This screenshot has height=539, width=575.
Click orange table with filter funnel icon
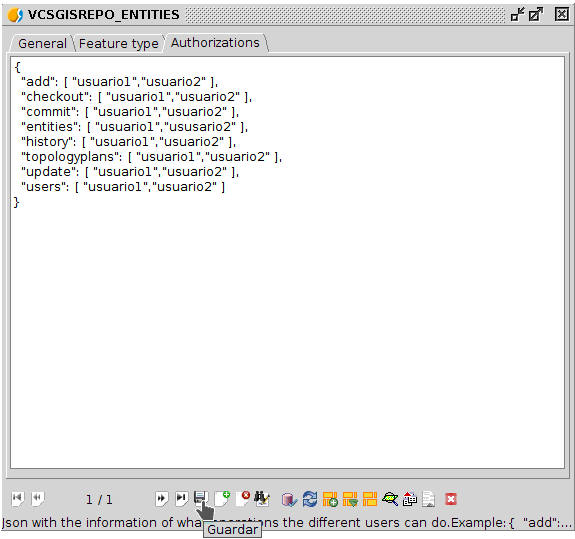click(x=350, y=499)
